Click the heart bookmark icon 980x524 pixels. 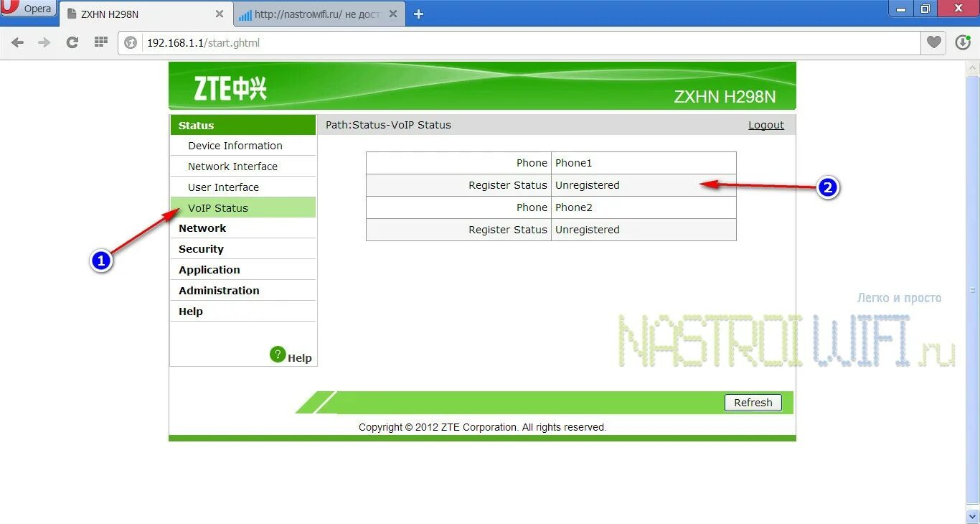[933, 43]
